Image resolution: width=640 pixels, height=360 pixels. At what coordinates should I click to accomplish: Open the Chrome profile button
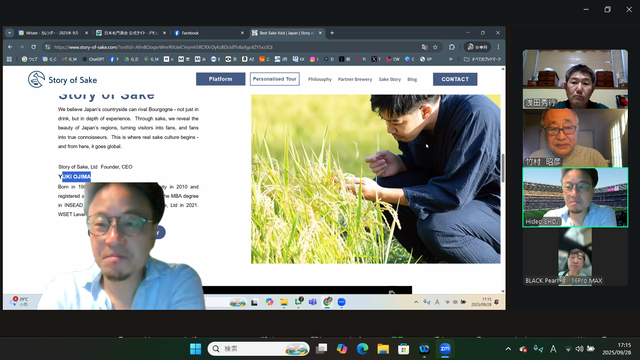click(477, 47)
